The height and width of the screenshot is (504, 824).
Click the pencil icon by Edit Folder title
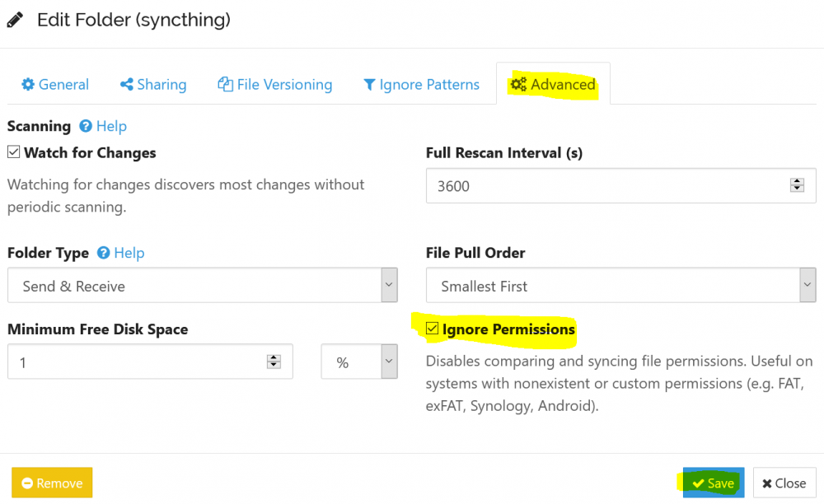click(15, 20)
